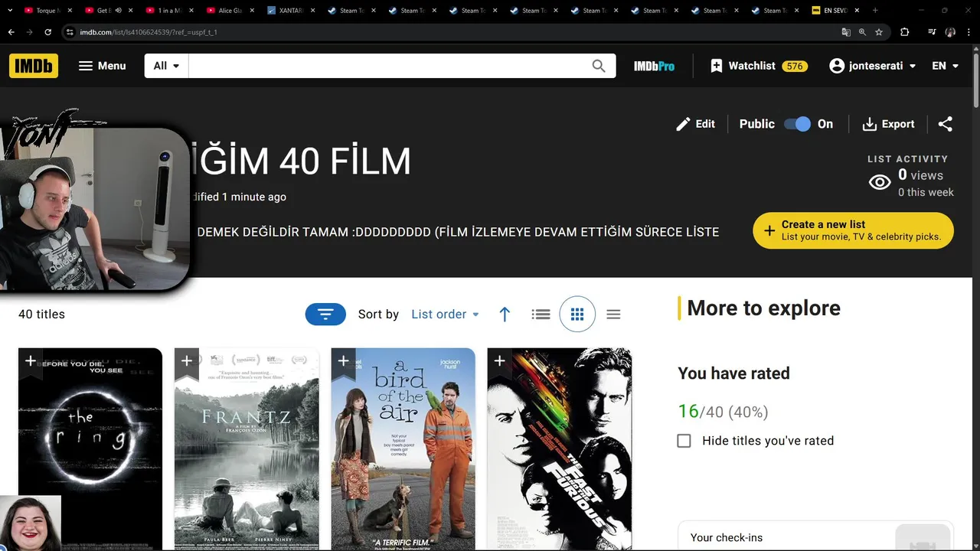Open the All search category dropdown
This screenshot has height=551, width=980.
tap(166, 66)
